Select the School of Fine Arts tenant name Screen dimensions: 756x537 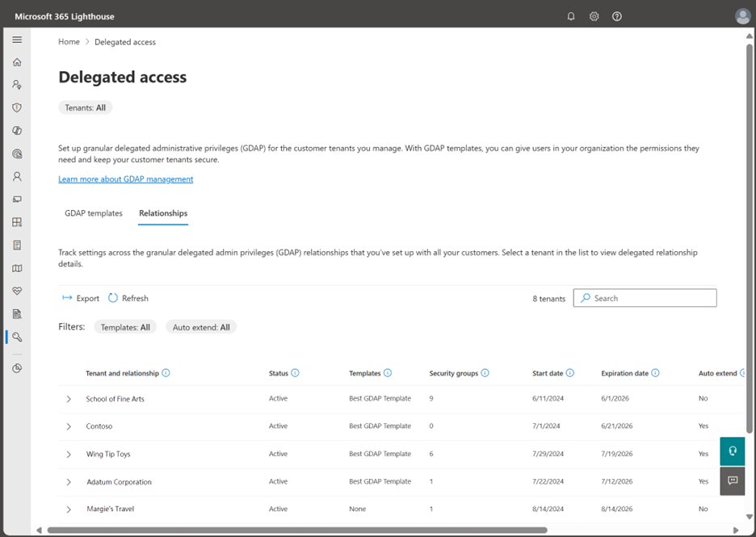click(x=115, y=399)
